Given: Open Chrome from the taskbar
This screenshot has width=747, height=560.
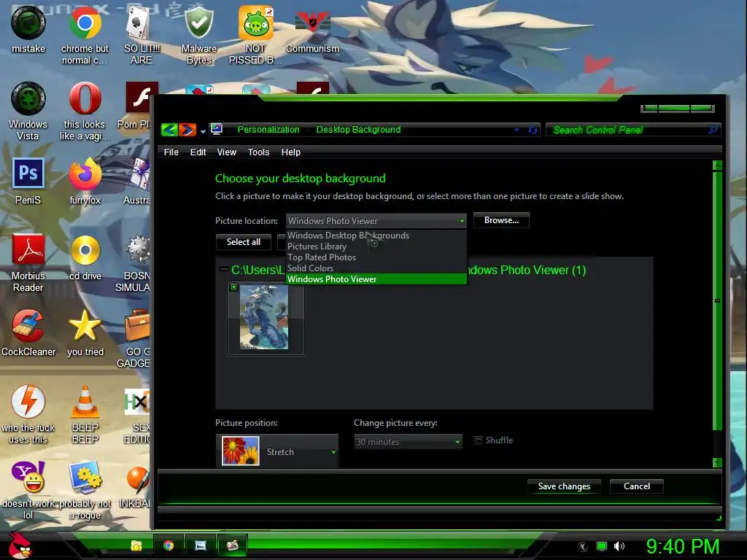Looking at the screenshot, I should coord(169,545).
